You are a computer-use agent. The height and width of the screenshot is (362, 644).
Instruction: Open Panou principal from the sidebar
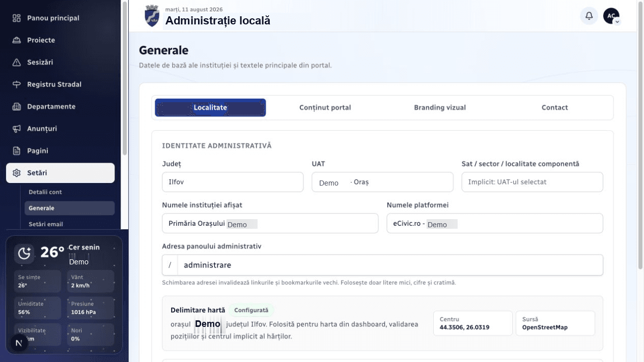pos(60,18)
